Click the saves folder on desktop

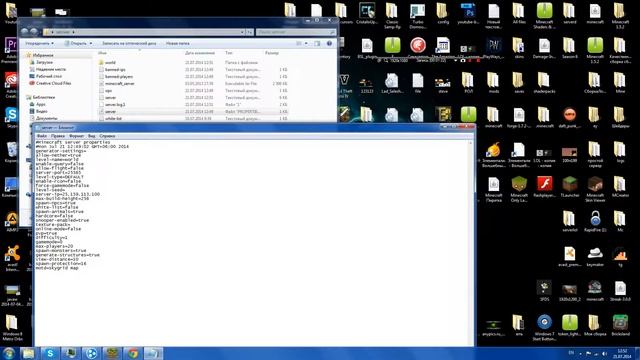pos(519,83)
